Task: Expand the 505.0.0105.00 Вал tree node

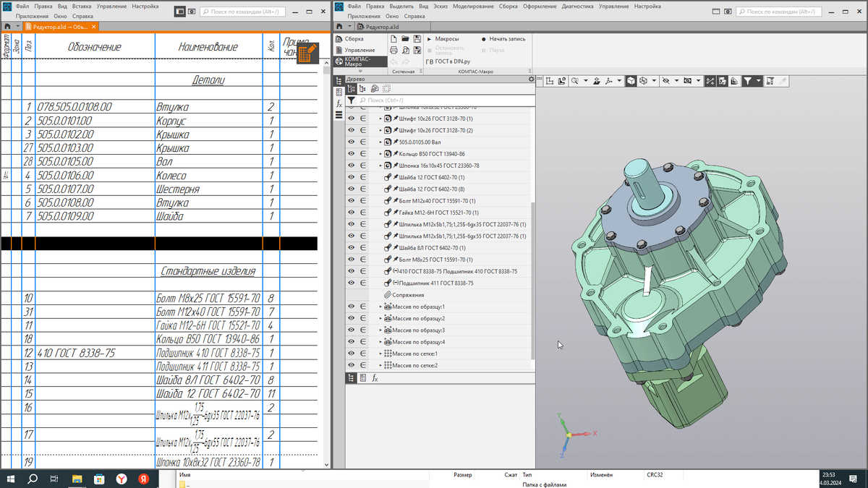Action: [x=380, y=142]
